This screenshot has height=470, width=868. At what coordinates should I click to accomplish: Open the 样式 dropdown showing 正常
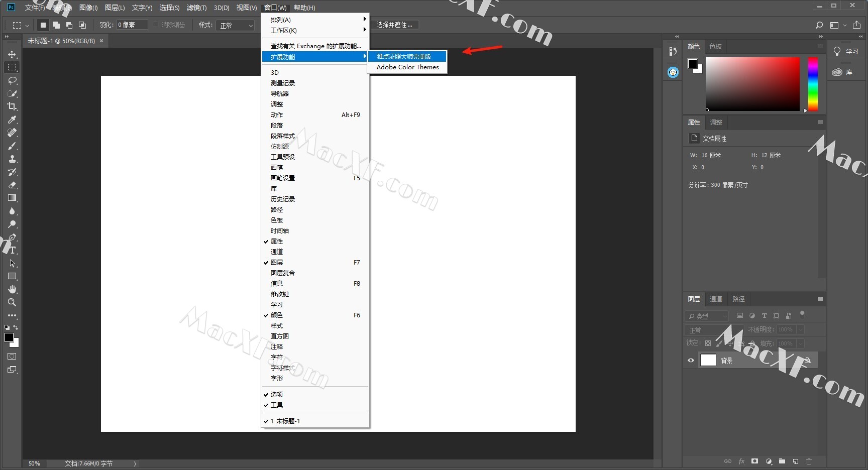pyautogui.click(x=236, y=25)
